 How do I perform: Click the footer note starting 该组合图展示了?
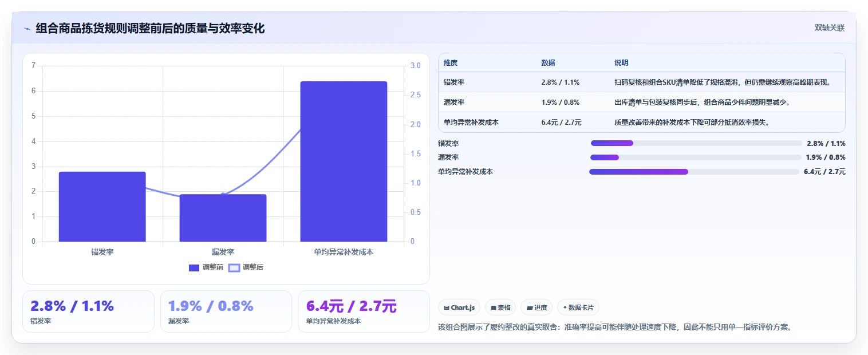(x=614, y=327)
